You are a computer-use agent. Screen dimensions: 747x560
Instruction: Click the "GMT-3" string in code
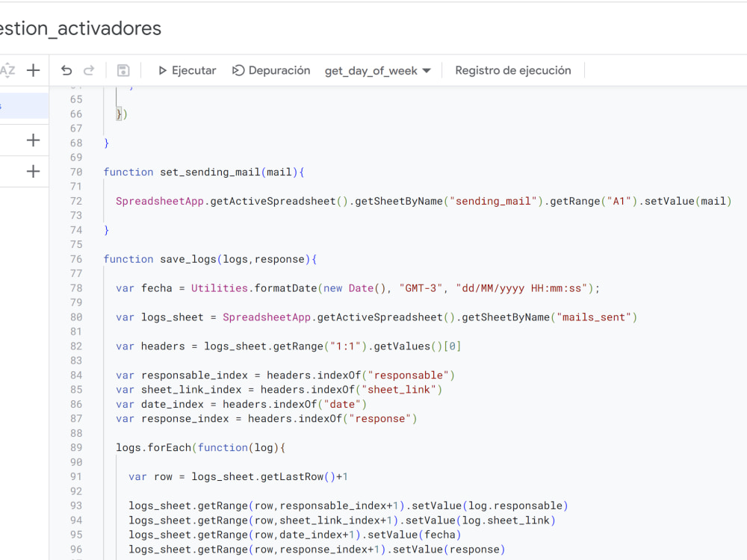tap(421, 288)
